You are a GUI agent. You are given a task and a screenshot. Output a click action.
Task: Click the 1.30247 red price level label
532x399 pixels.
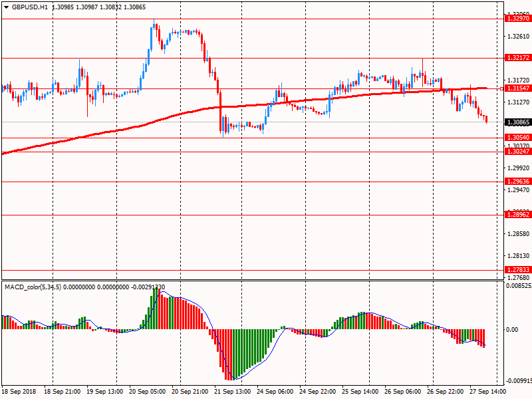coord(517,152)
